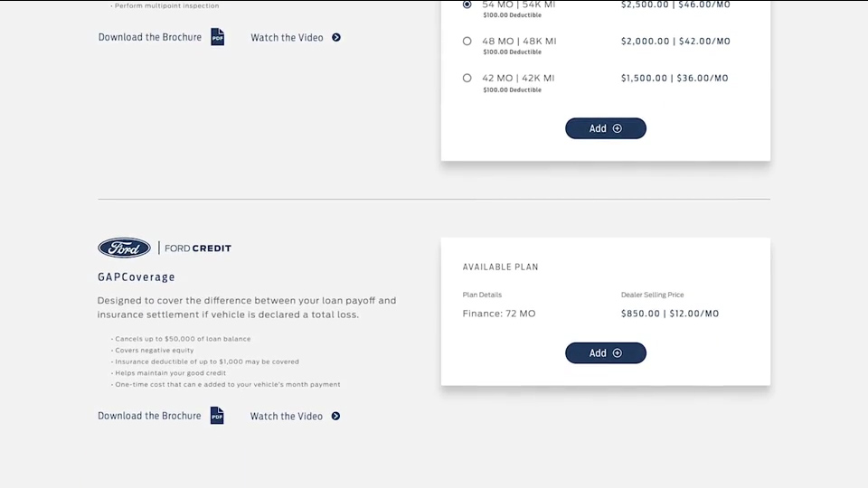Image resolution: width=868 pixels, height=488 pixels.
Task: Click the GAPCoverage heading
Action: point(137,277)
